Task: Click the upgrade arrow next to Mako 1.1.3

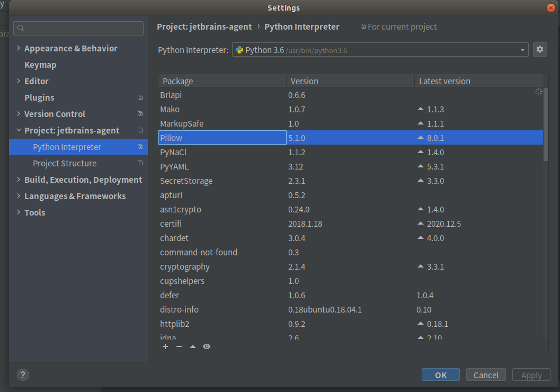Action: coord(420,109)
